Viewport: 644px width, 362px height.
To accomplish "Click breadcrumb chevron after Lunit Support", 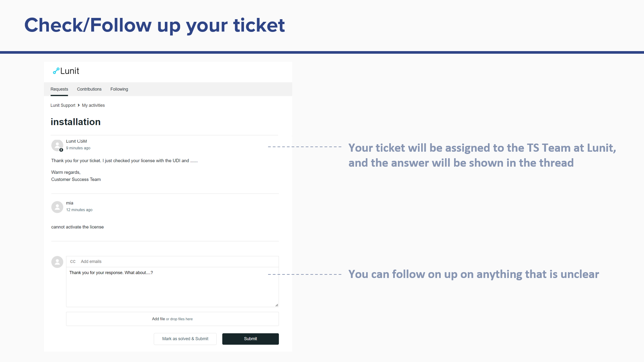I will pos(79,105).
